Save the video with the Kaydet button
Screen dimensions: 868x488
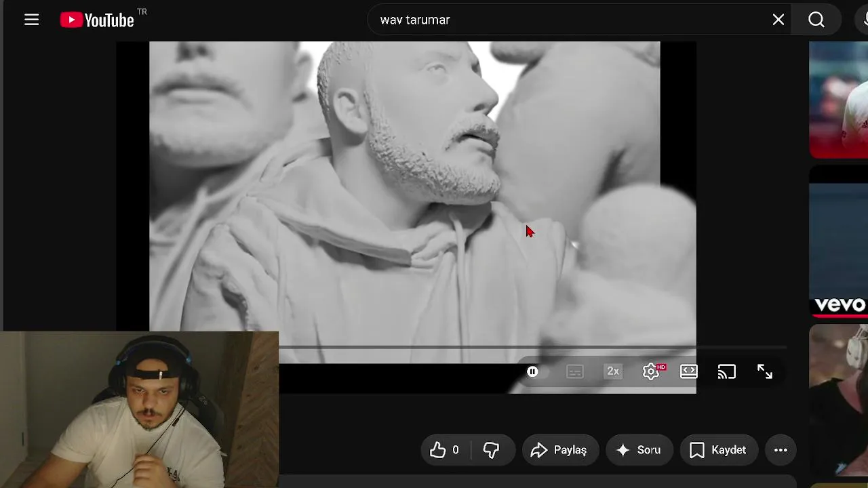[718, 450]
